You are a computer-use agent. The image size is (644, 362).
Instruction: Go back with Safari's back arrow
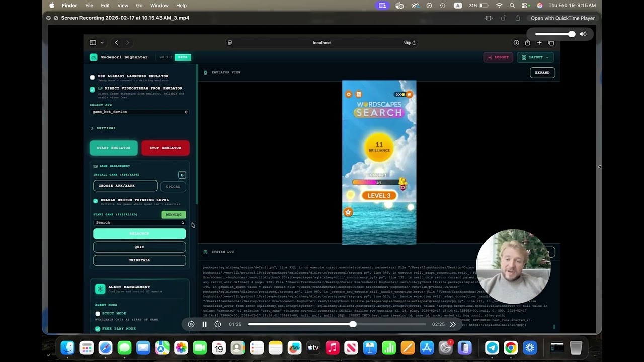coord(116,43)
